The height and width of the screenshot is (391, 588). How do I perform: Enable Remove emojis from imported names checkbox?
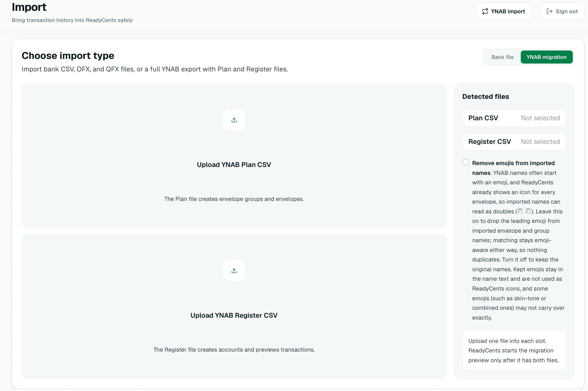tap(465, 162)
